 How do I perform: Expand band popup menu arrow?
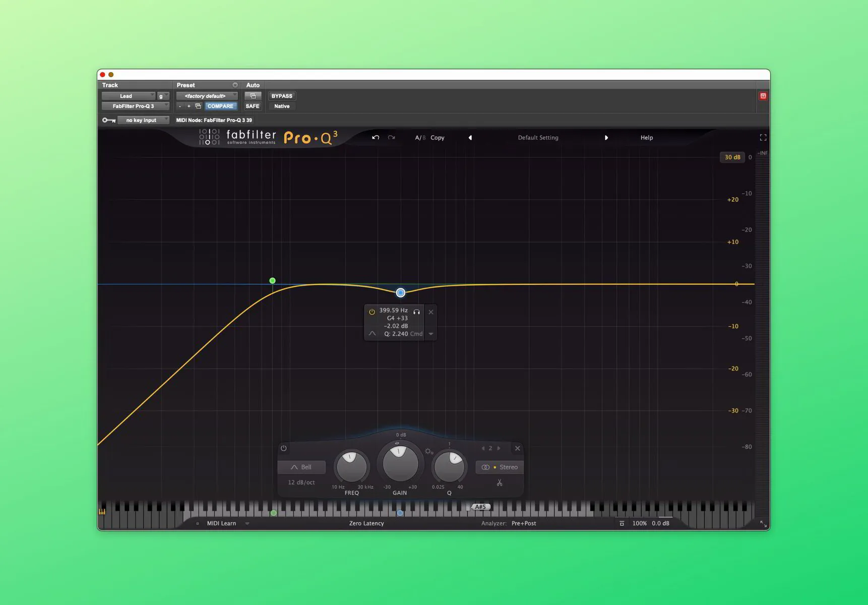pyautogui.click(x=431, y=334)
